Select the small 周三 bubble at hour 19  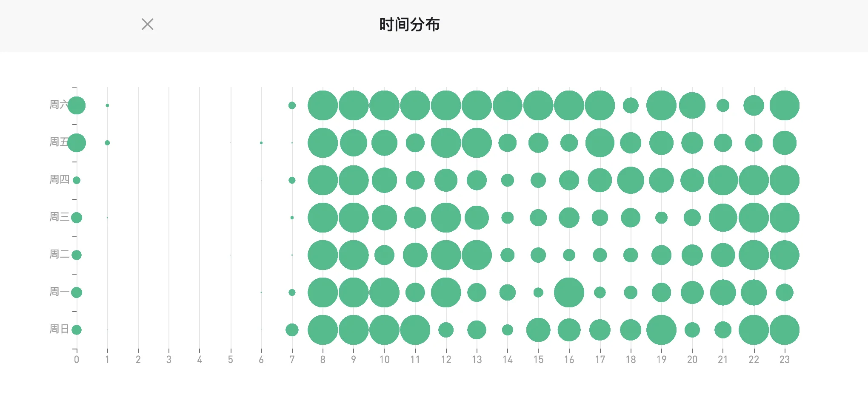click(x=661, y=218)
